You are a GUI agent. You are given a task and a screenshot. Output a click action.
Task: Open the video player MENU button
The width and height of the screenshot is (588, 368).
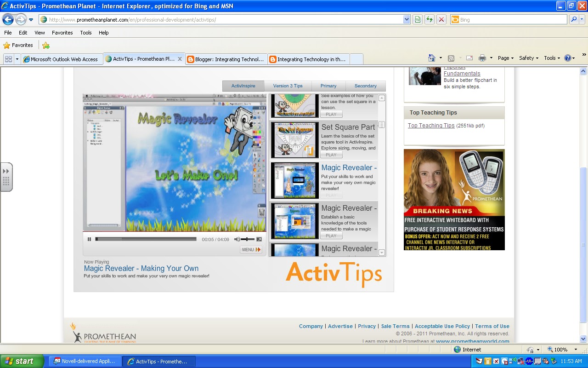251,250
